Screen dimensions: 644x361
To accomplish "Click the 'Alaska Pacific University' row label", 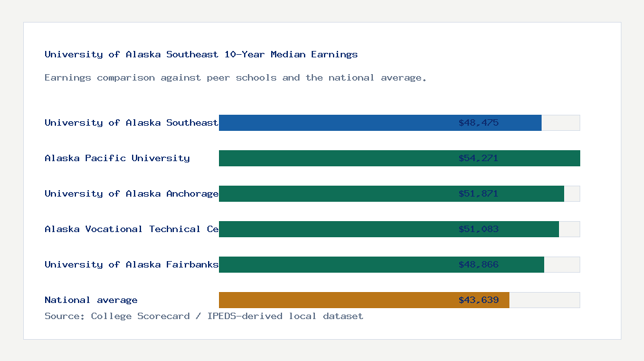I will [117, 158].
